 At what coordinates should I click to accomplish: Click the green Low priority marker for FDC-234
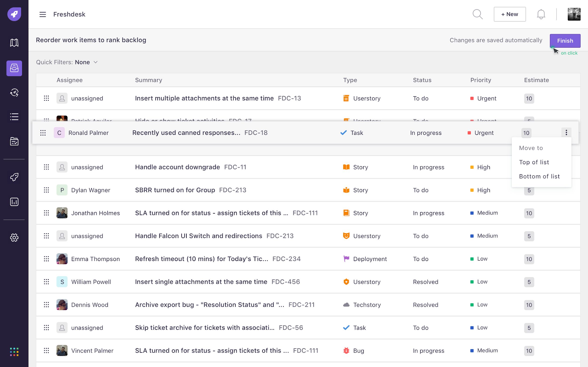472,259
